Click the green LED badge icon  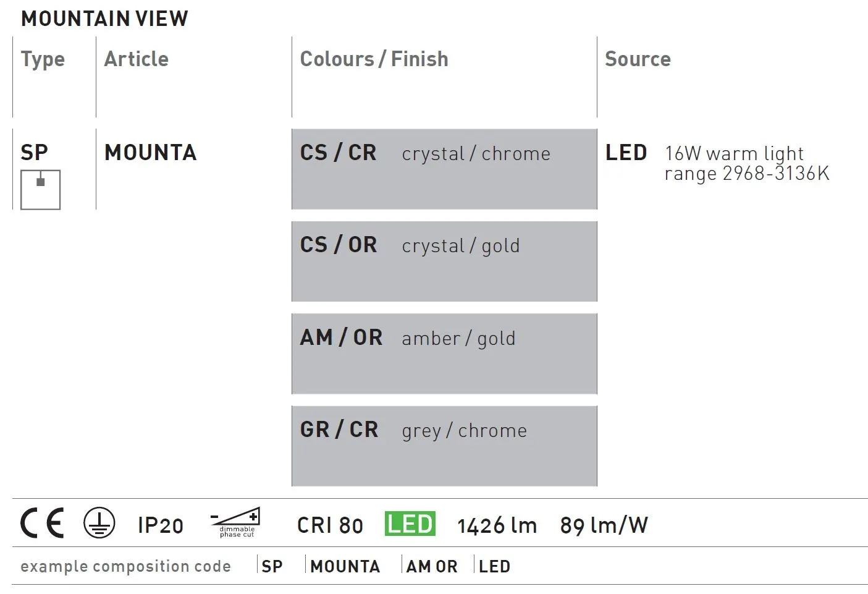coord(410,524)
